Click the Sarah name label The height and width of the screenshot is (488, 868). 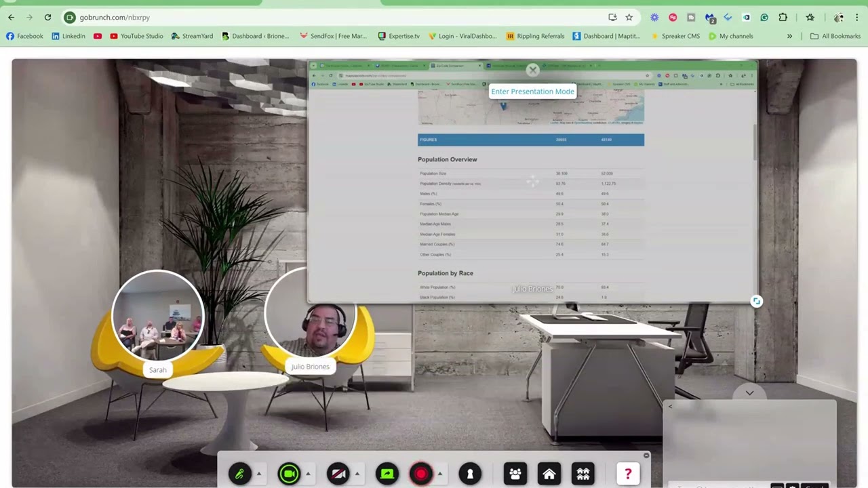point(158,370)
